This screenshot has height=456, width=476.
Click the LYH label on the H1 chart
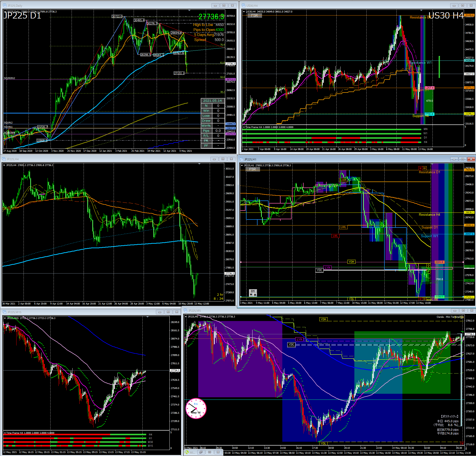[327, 267]
